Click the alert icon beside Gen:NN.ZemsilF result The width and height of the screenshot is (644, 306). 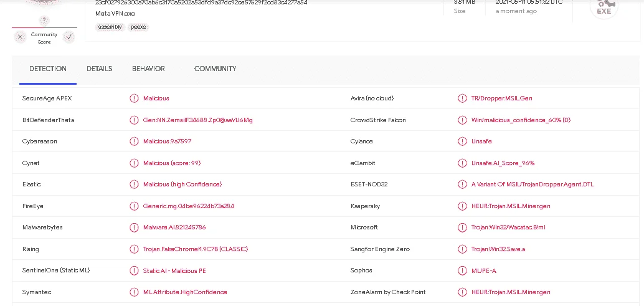point(134,120)
